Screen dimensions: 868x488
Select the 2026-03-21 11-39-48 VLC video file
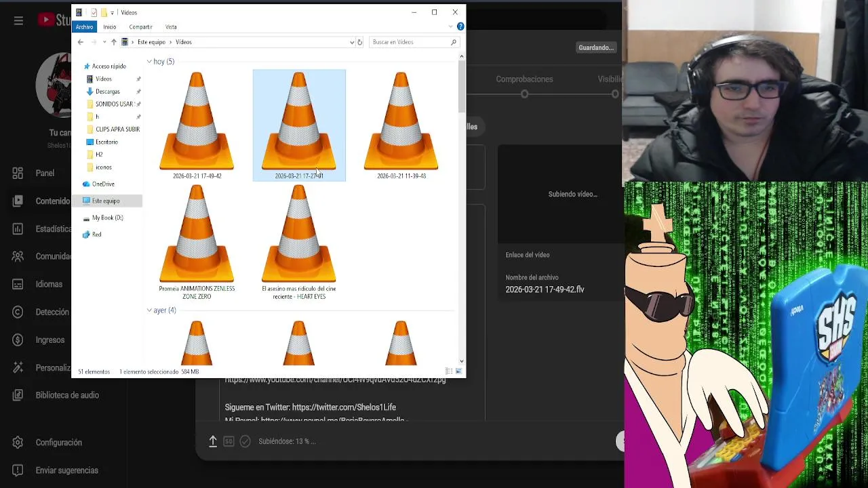(x=401, y=125)
